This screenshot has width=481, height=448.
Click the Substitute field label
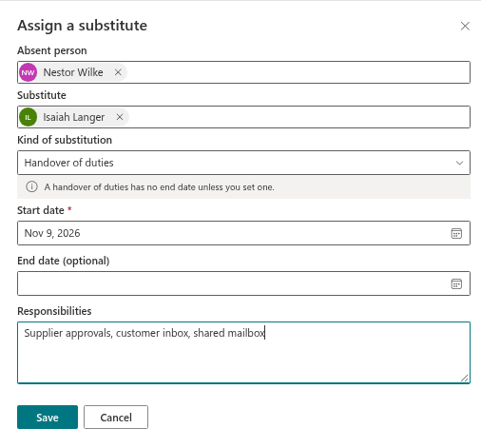[42, 95]
